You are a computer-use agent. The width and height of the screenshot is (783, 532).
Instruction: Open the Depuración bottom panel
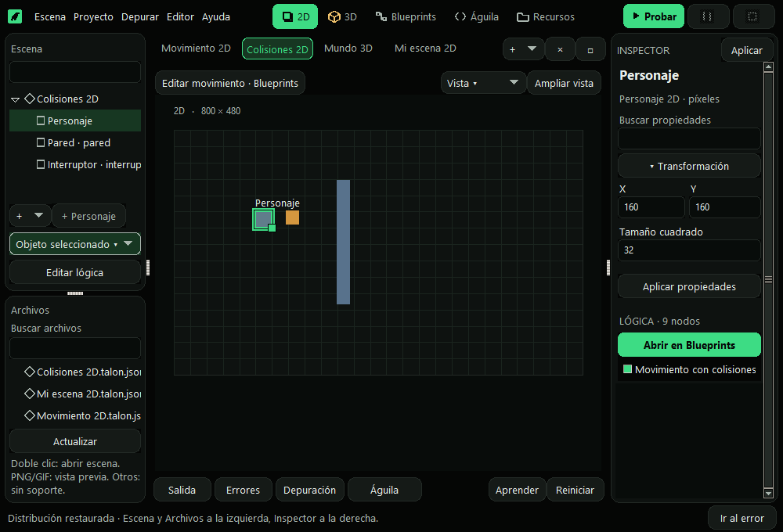pyautogui.click(x=309, y=490)
